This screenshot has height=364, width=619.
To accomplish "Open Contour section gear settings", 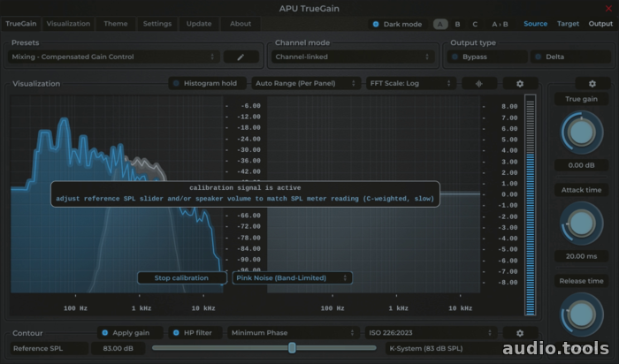I will [x=520, y=333].
